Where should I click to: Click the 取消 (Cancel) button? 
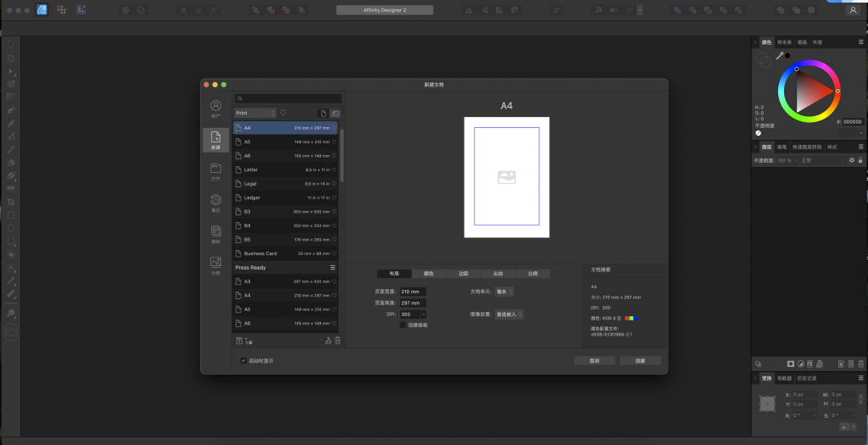pyautogui.click(x=594, y=361)
